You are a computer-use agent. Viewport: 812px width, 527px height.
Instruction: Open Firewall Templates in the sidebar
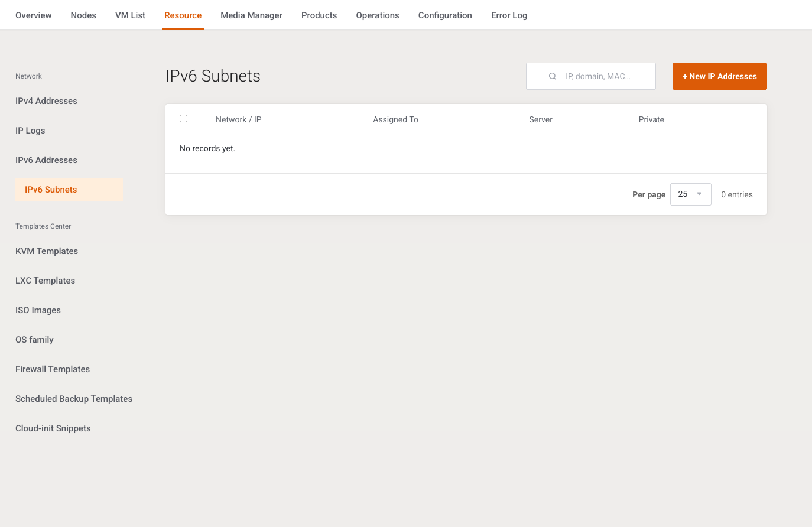click(53, 369)
